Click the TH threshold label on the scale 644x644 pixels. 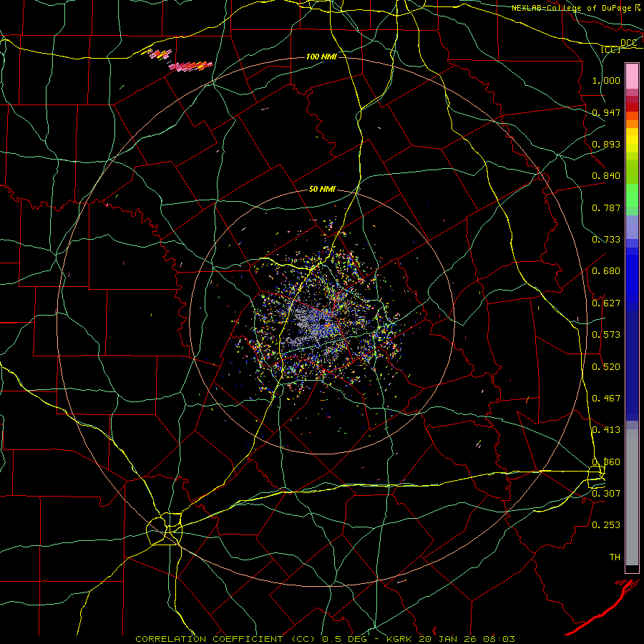[615, 557]
